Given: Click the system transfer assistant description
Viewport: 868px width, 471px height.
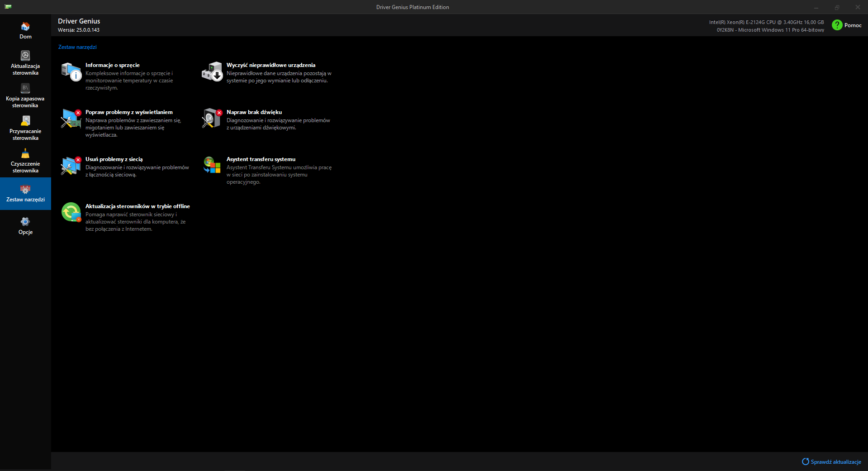Looking at the screenshot, I should point(279,175).
